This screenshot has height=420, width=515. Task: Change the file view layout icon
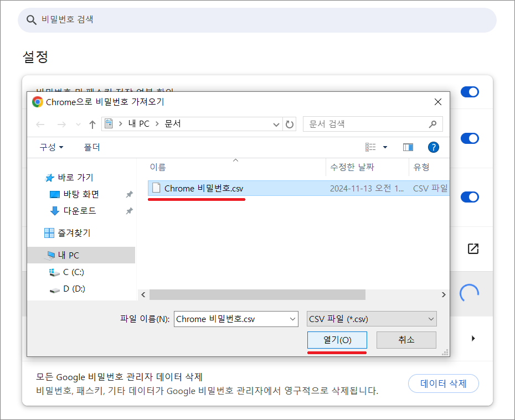pyautogui.click(x=370, y=147)
